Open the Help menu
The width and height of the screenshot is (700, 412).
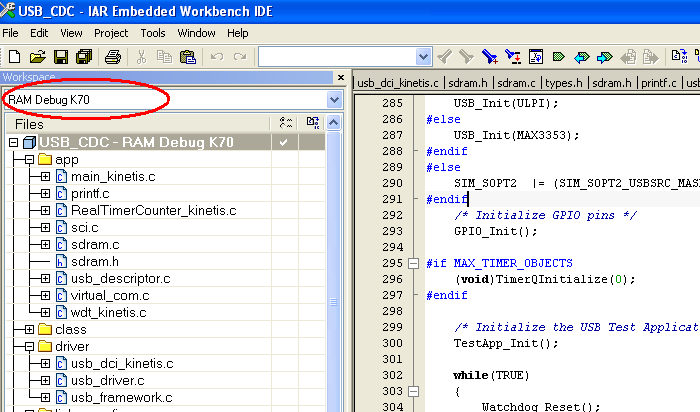click(x=238, y=33)
